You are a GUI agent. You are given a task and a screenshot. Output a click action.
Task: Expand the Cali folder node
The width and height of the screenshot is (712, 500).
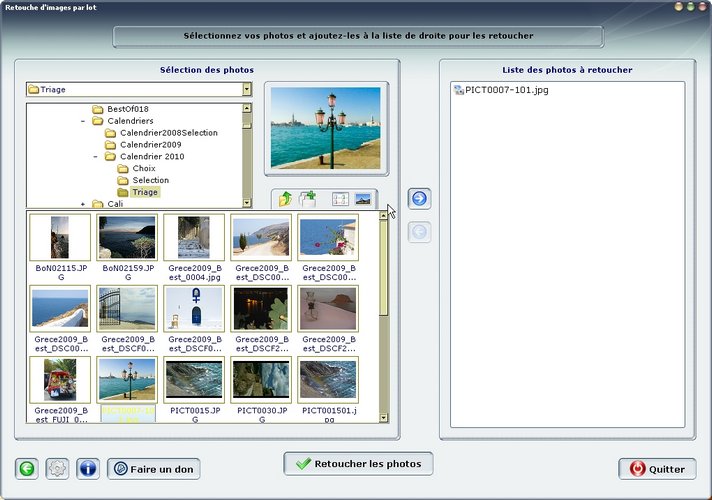82,204
